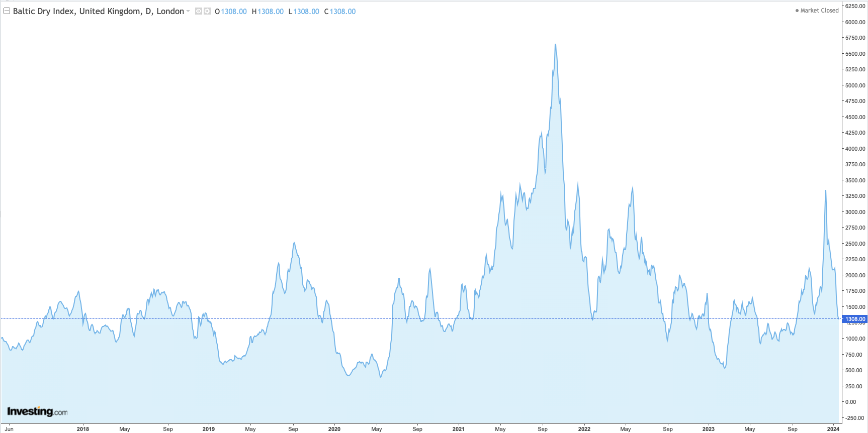This screenshot has width=868, height=433.
Task: Click the Market Closed status indicator
Action: click(817, 11)
